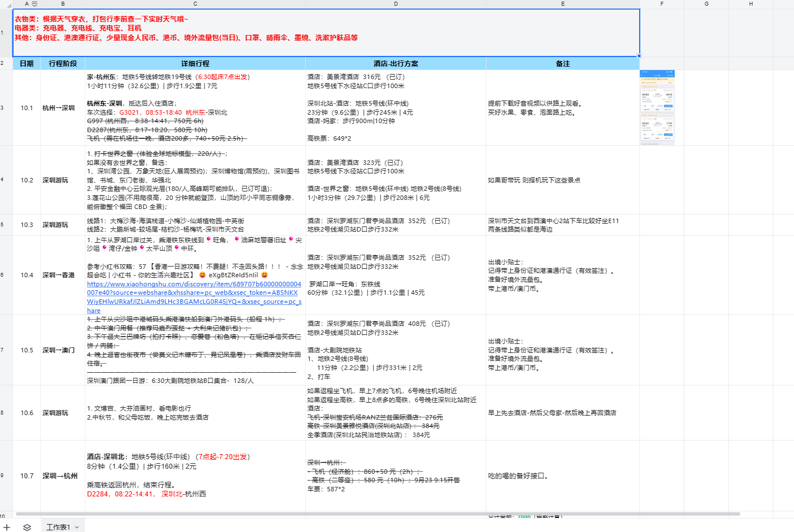Click the select-all corner triangle
The height and width of the screenshot is (532, 794).
coord(6,4)
